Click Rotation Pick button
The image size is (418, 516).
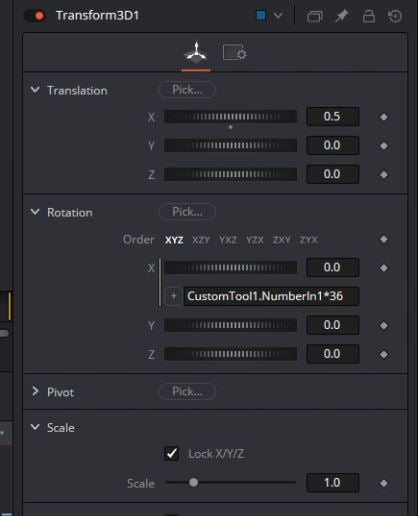click(187, 212)
